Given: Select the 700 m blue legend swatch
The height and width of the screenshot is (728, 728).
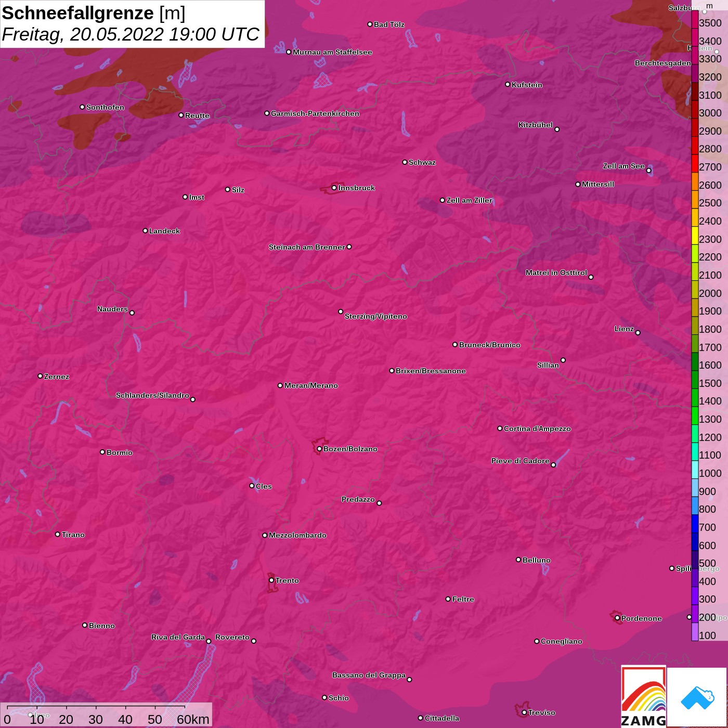Looking at the screenshot, I should [x=695, y=523].
